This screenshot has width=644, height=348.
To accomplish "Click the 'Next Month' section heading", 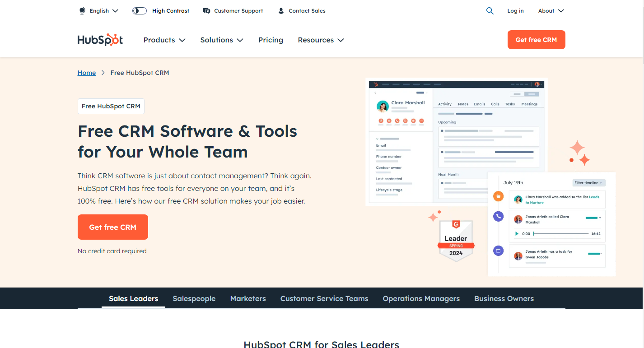I will tap(448, 175).
